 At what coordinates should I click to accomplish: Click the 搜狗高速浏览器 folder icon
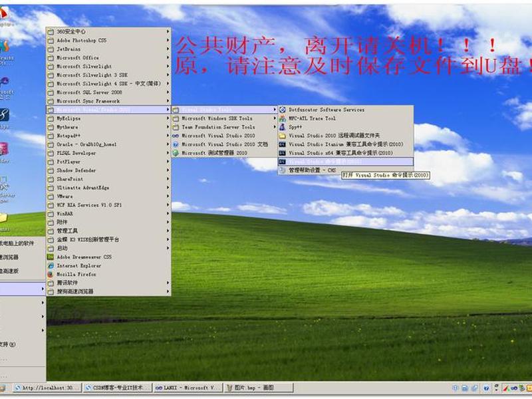tap(51, 291)
